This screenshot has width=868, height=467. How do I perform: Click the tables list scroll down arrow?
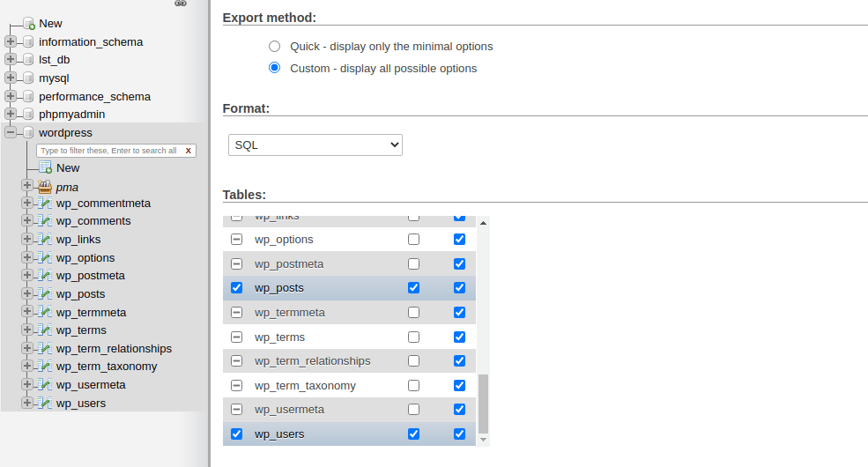pos(483,440)
